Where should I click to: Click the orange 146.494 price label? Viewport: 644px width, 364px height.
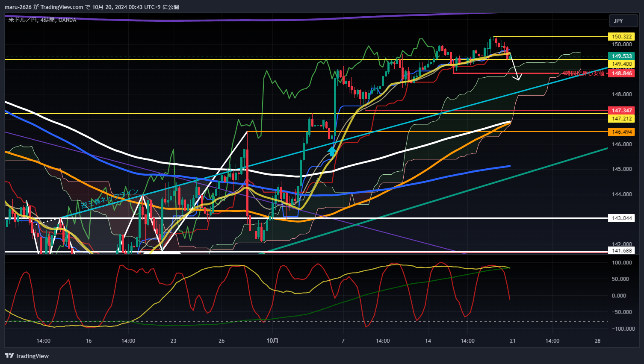(622, 132)
